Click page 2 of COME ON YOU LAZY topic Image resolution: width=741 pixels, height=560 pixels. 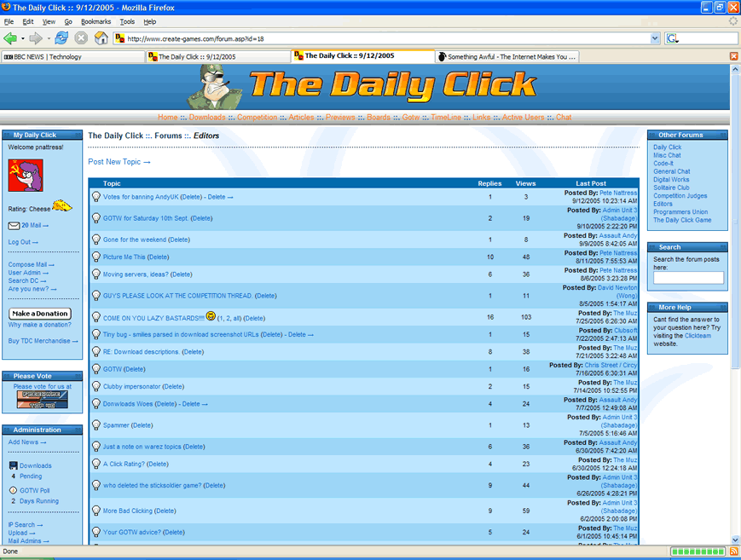[x=228, y=319]
